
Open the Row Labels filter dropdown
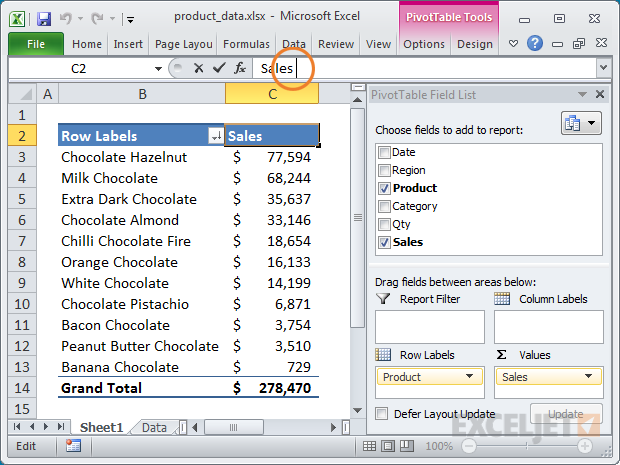215,136
